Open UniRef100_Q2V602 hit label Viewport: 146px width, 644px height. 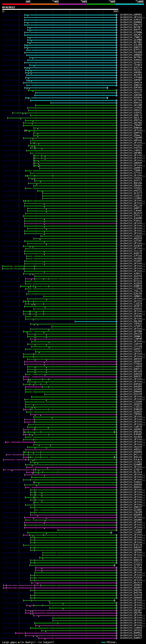click(131, 63)
